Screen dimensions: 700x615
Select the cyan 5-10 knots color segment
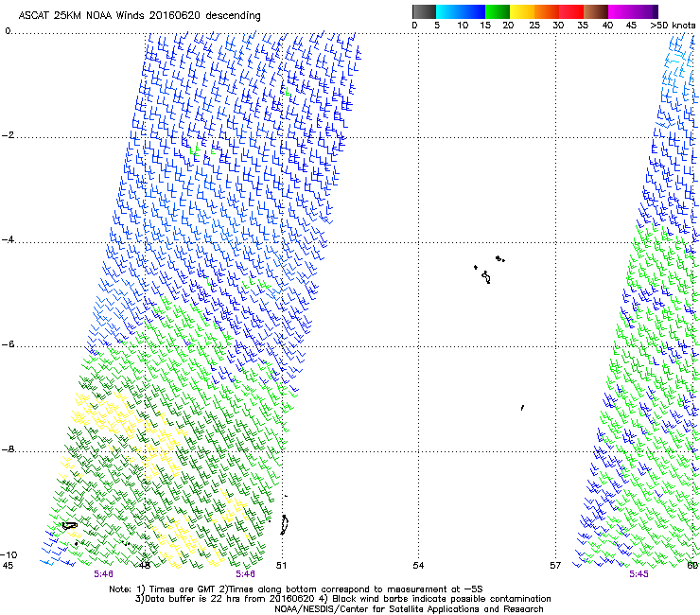(448, 11)
